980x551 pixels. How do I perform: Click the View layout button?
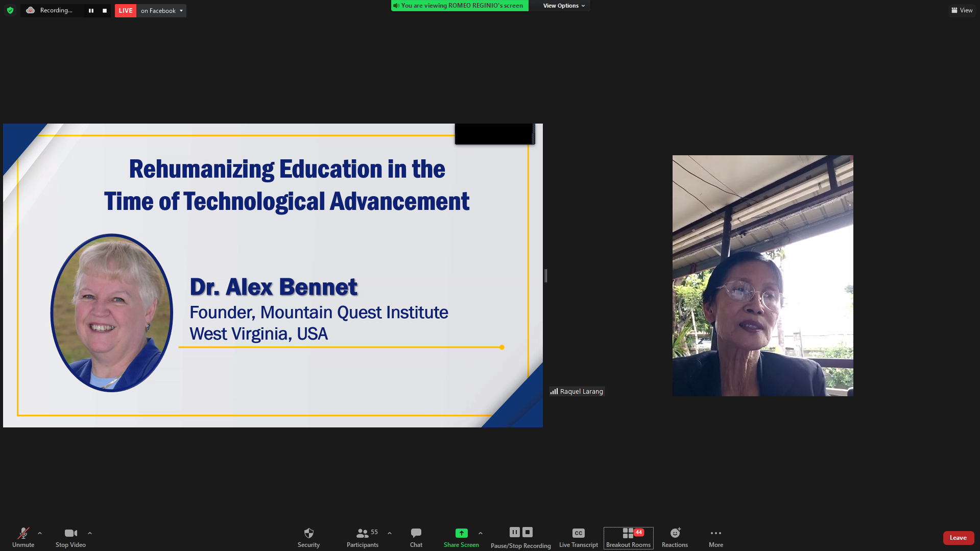(962, 10)
